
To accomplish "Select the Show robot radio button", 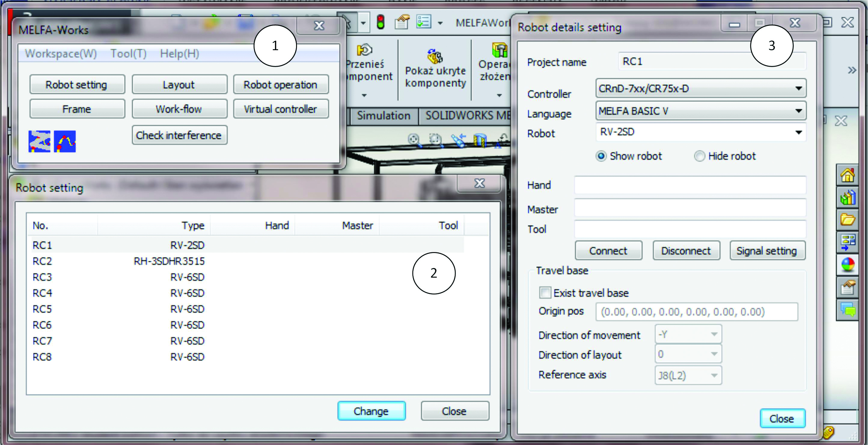I will pyautogui.click(x=601, y=156).
